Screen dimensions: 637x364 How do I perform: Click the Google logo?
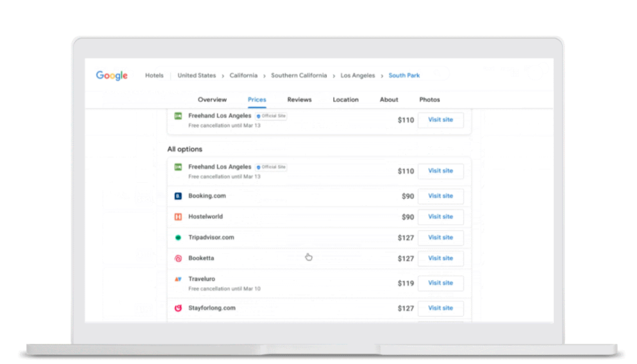pos(112,76)
